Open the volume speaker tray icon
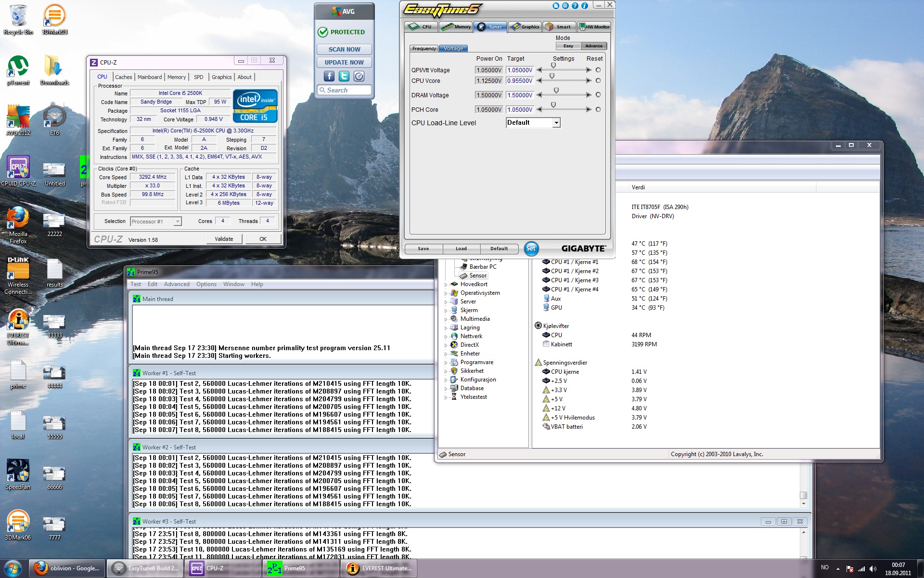 point(873,569)
